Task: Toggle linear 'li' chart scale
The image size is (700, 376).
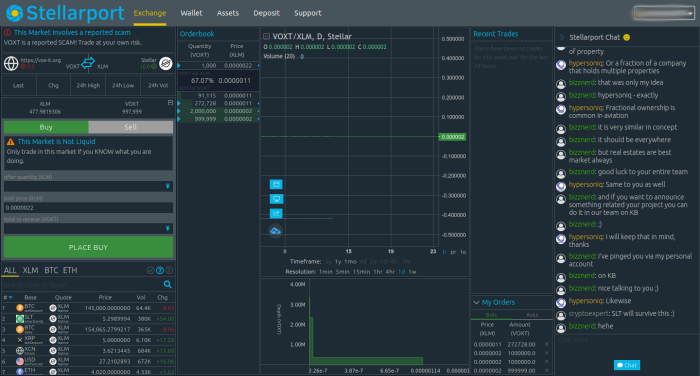Action: [444, 252]
